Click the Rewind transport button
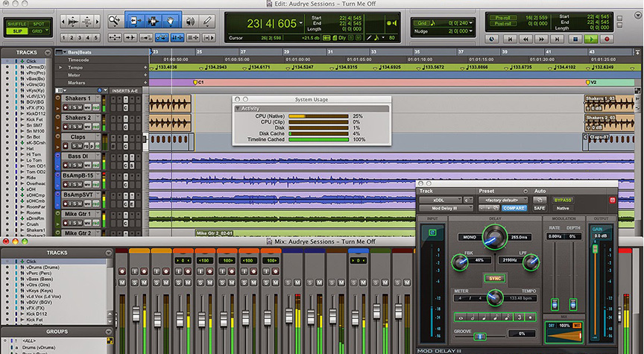 coord(524,39)
